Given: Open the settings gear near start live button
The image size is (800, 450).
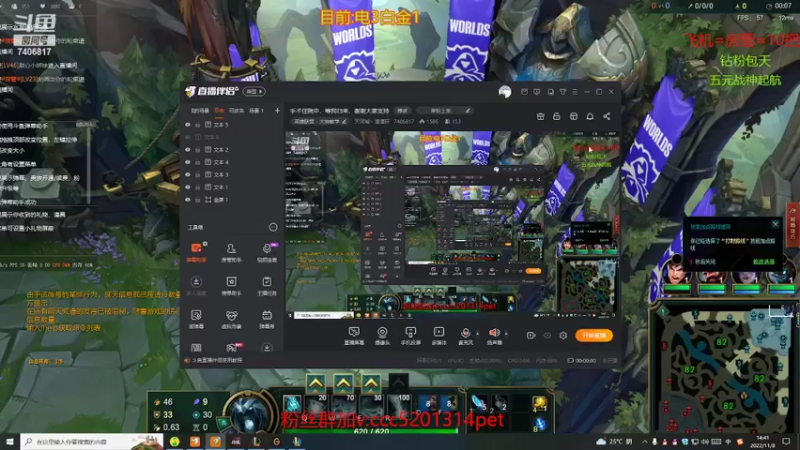Looking at the screenshot, I should pyautogui.click(x=563, y=335).
